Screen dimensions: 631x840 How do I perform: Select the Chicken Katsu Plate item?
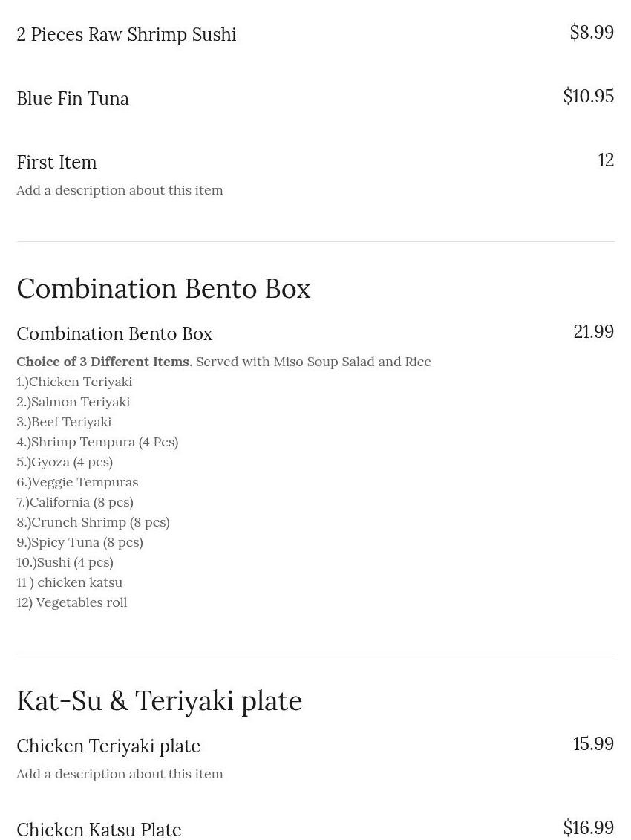(x=99, y=830)
